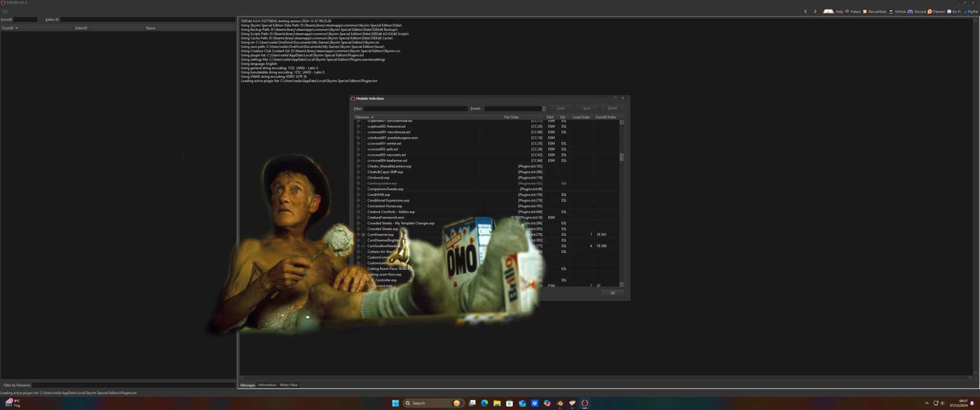Open the PayPal link icon
Image resolution: width=980 pixels, height=410 pixels.
965,11
